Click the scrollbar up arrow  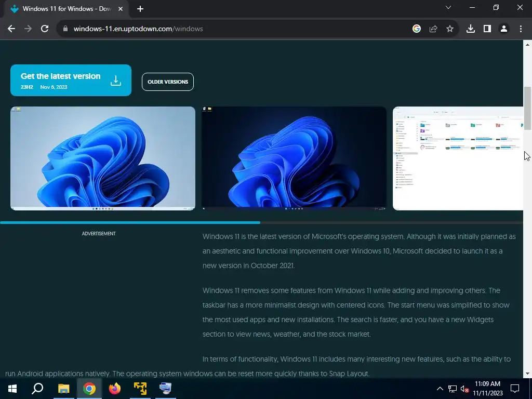point(527,45)
